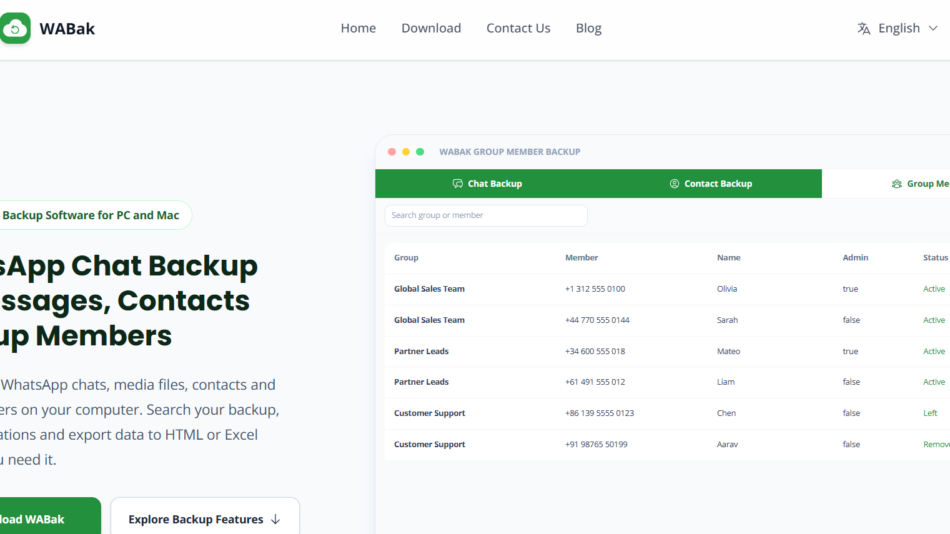
Task: Click the Download WABak green button
Action: (50, 516)
